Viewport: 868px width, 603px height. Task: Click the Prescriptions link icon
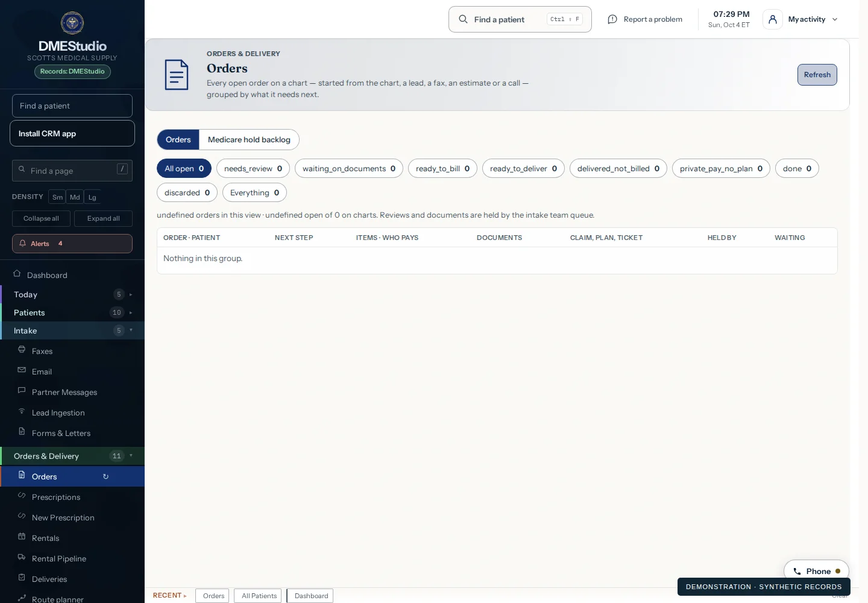(x=22, y=496)
